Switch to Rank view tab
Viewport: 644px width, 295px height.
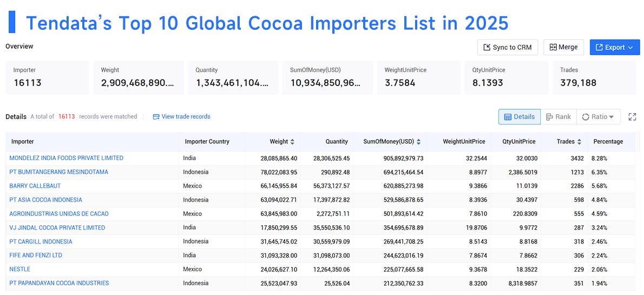(558, 117)
